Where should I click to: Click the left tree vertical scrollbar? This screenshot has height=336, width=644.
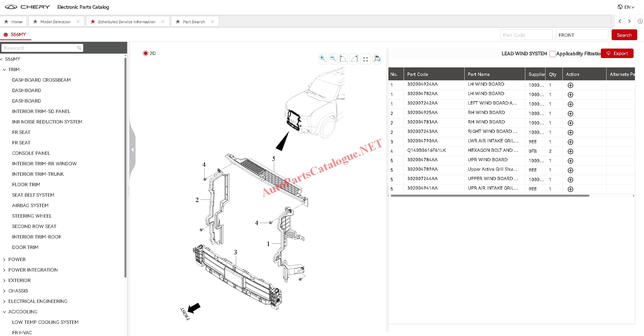(125, 167)
